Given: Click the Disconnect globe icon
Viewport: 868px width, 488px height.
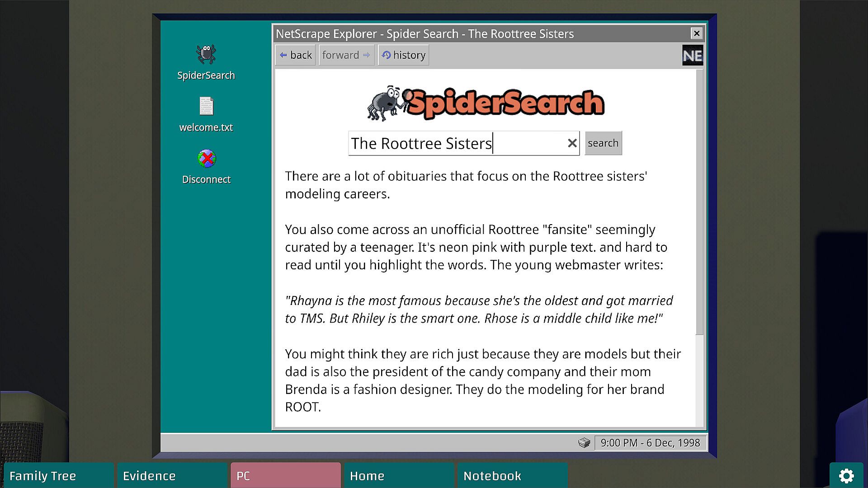Looking at the screenshot, I should pos(207,159).
